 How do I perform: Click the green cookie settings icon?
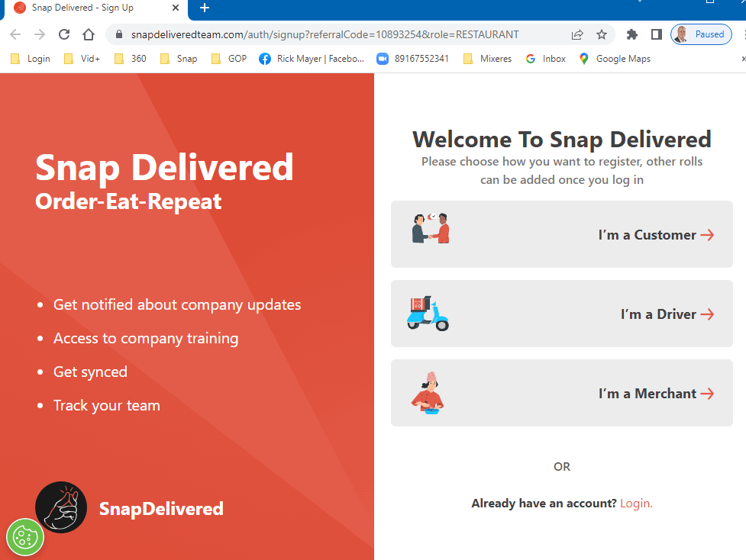(25, 537)
